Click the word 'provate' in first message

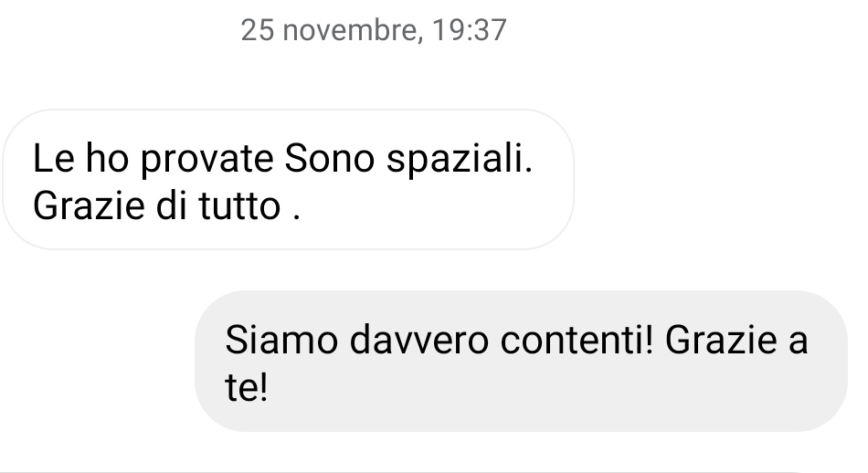pyautogui.click(x=207, y=161)
